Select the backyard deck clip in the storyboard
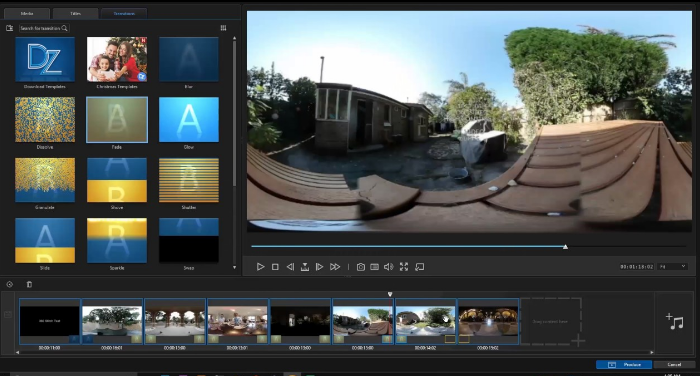Image resolution: width=700 pixels, height=376 pixels. click(x=362, y=322)
